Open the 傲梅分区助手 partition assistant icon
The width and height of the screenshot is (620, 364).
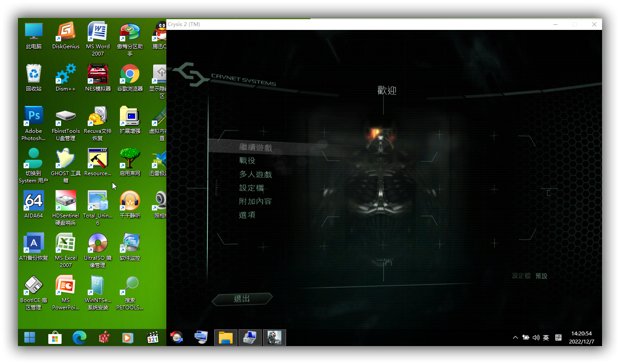(x=130, y=39)
